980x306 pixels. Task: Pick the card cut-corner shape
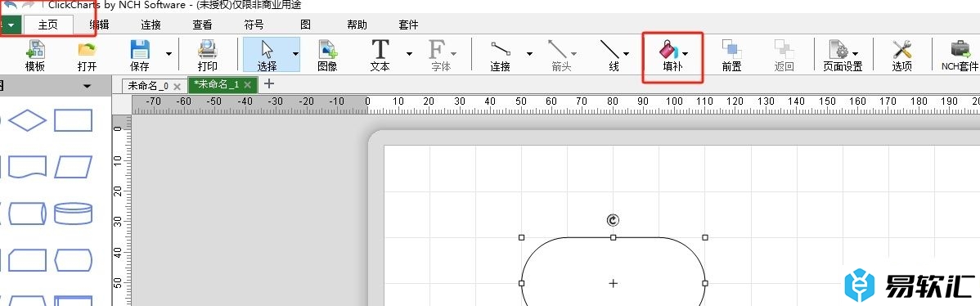[28, 260]
